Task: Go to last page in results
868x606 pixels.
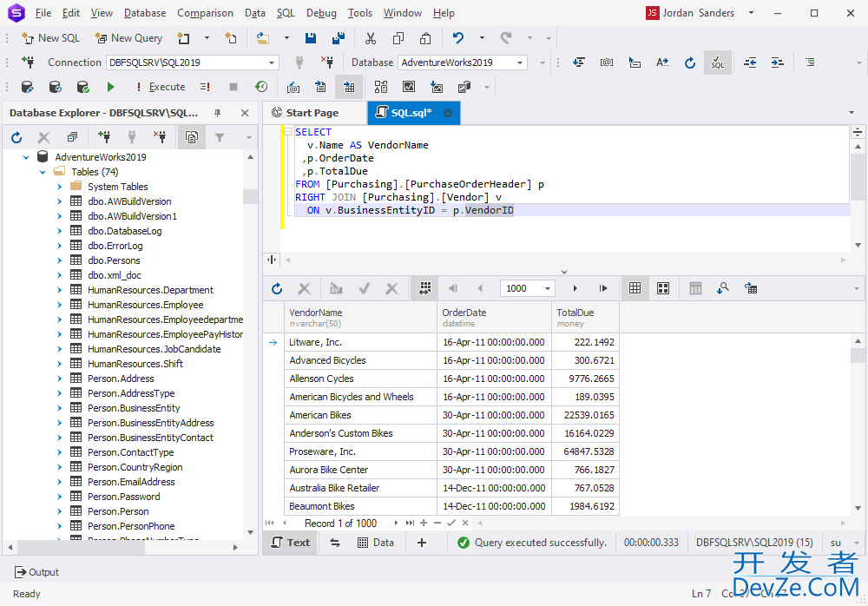Action: [603, 288]
